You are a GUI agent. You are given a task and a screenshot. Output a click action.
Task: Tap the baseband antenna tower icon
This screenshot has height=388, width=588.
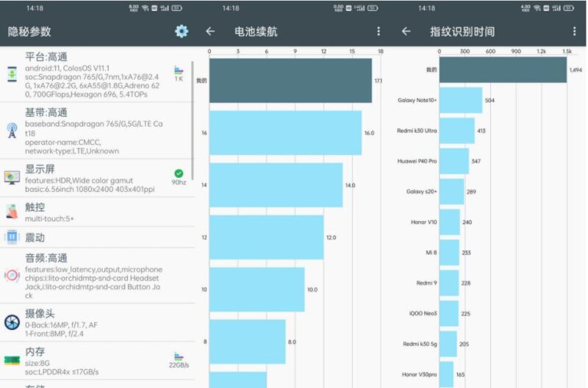(12, 131)
